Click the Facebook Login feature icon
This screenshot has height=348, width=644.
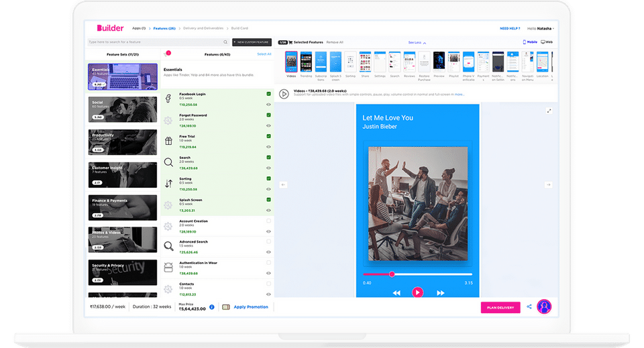coord(168,99)
